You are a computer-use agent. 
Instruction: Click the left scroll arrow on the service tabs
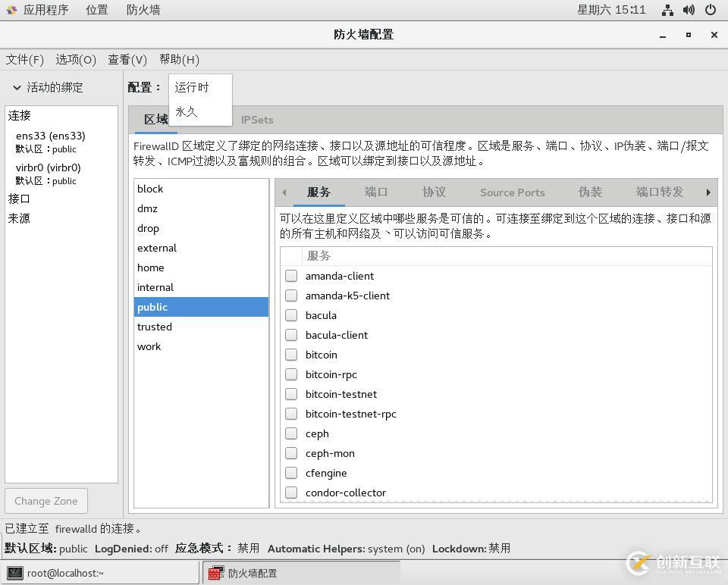(284, 192)
